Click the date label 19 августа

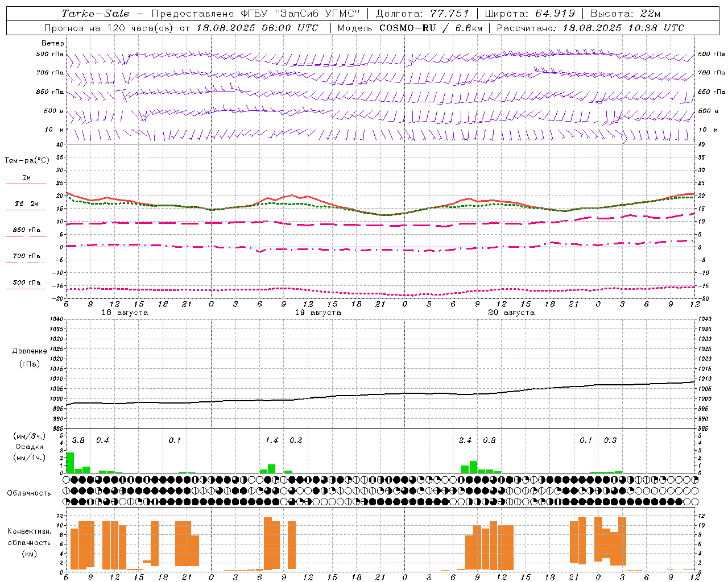318,313
